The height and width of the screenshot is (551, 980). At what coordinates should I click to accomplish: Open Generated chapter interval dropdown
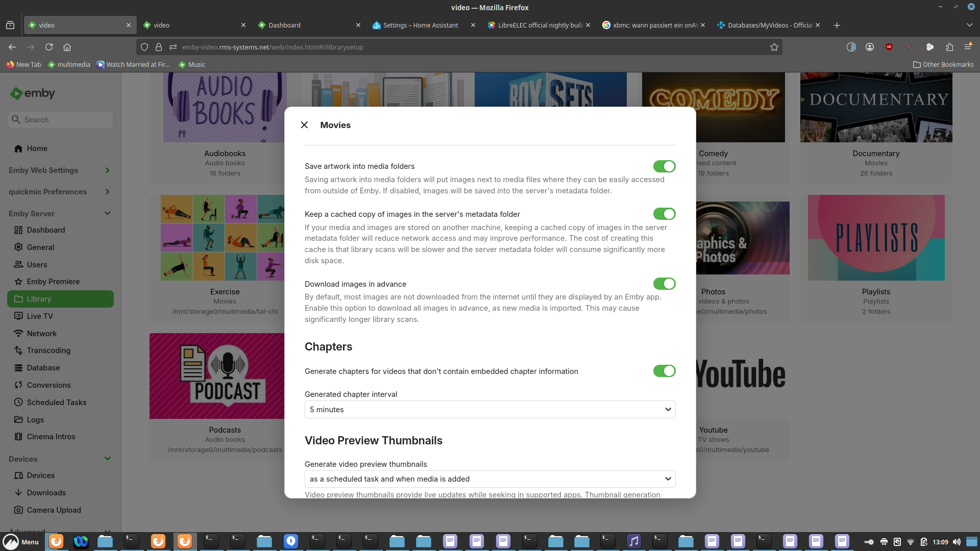coord(489,410)
